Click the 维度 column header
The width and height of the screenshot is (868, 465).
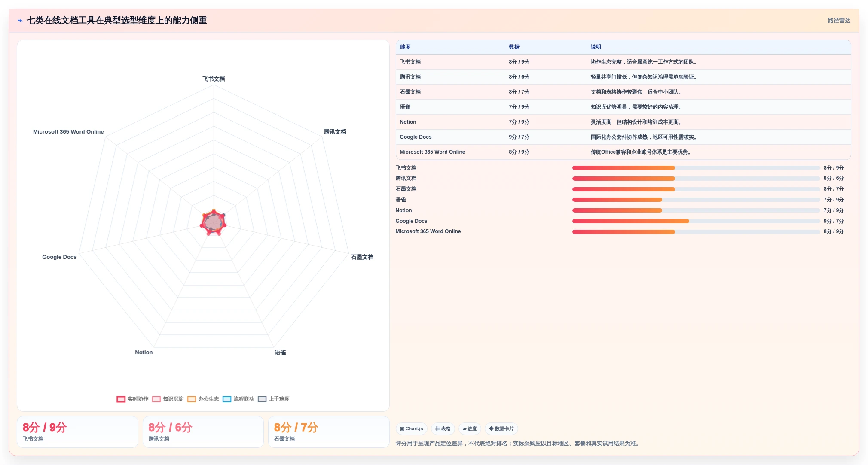pos(405,47)
